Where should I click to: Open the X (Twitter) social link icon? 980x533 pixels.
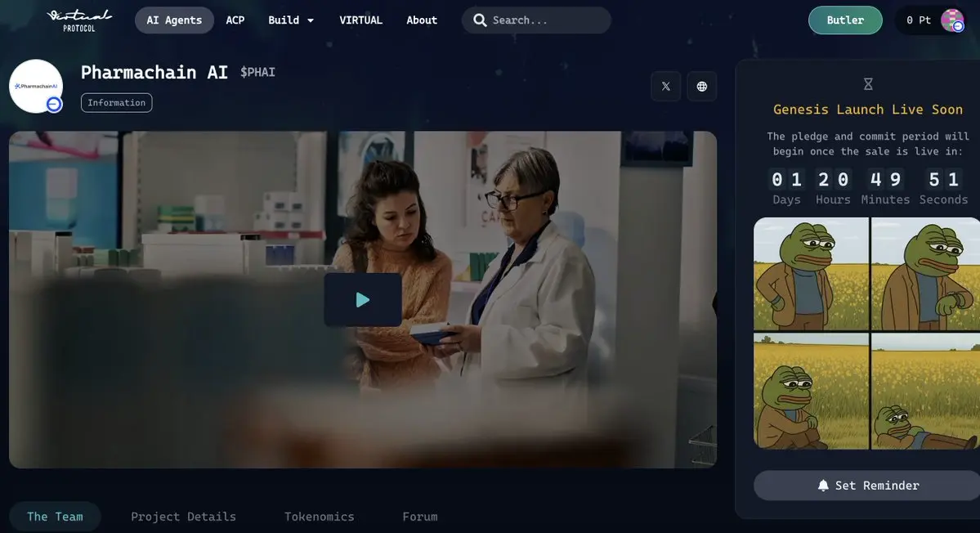(x=665, y=86)
